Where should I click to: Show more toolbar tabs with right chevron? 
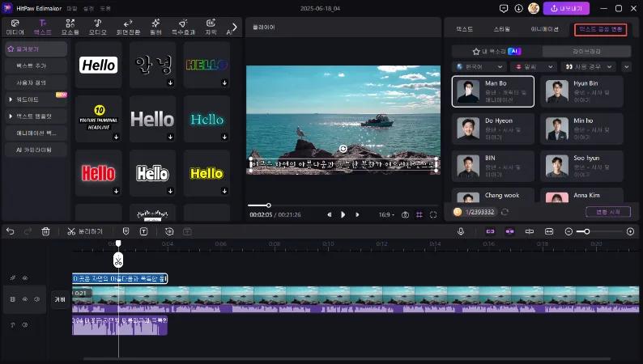[235, 27]
